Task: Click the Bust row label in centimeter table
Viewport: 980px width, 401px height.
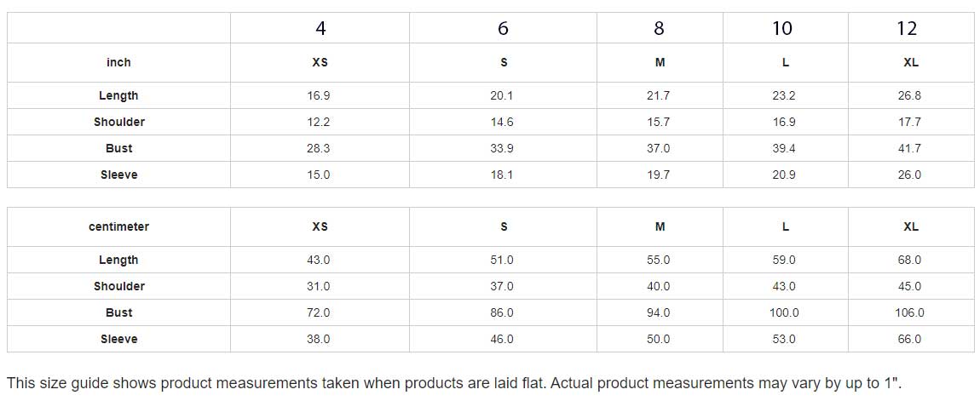Action: [118, 313]
